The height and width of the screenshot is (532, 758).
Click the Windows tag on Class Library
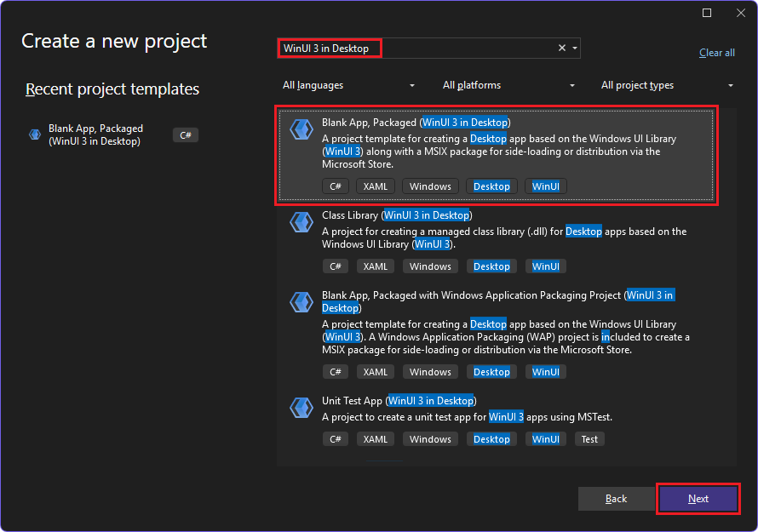click(430, 266)
